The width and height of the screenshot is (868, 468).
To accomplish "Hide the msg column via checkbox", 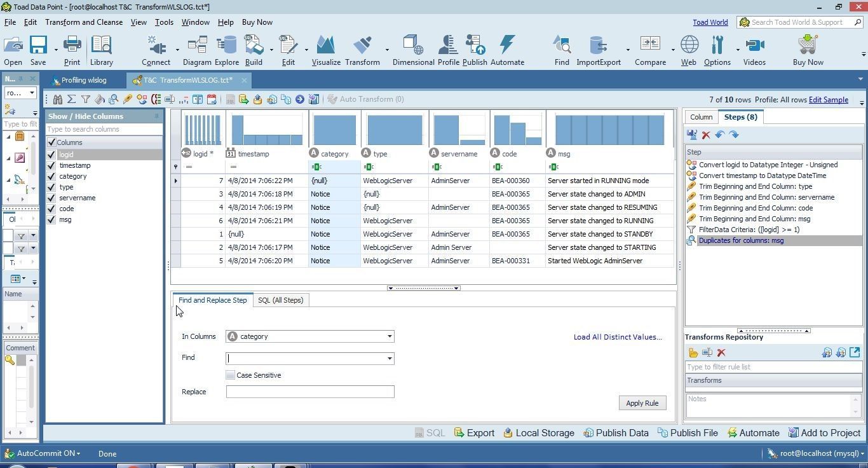I will (x=51, y=219).
